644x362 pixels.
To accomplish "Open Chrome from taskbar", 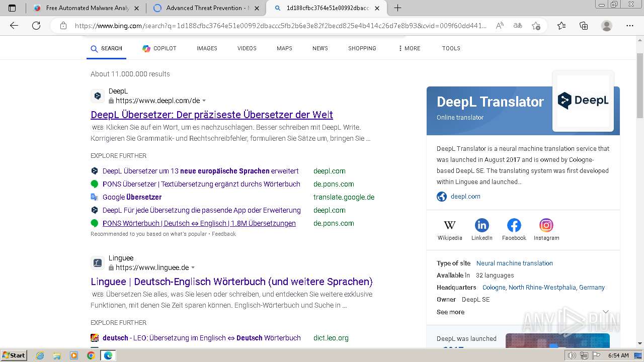I will [x=91, y=355].
